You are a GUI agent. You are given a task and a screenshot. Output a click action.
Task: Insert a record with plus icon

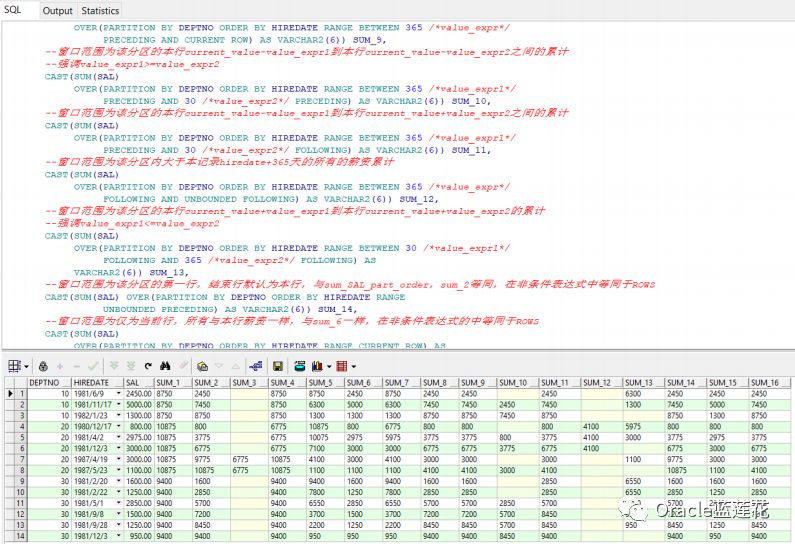[60, 366]
